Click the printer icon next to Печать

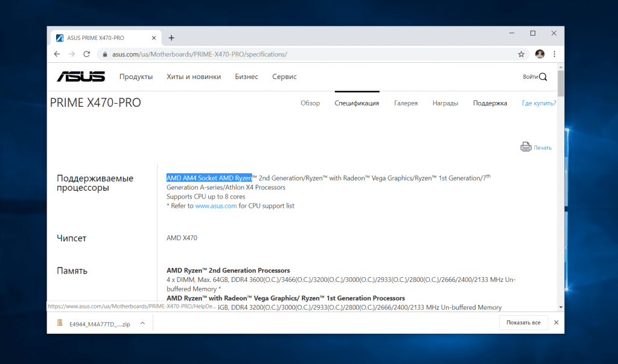pos(526,147)
